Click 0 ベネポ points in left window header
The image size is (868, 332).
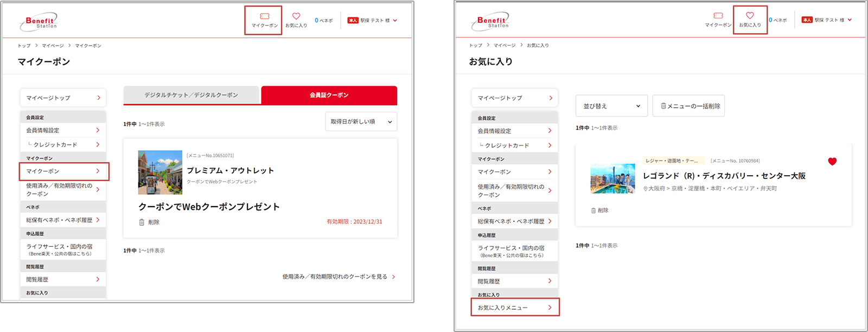(x=324, y=21)
